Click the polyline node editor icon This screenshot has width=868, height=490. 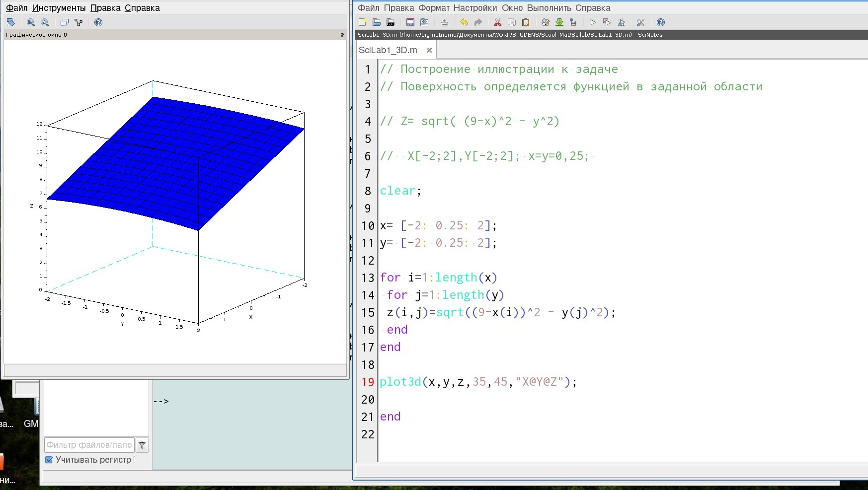click(79, 22)
